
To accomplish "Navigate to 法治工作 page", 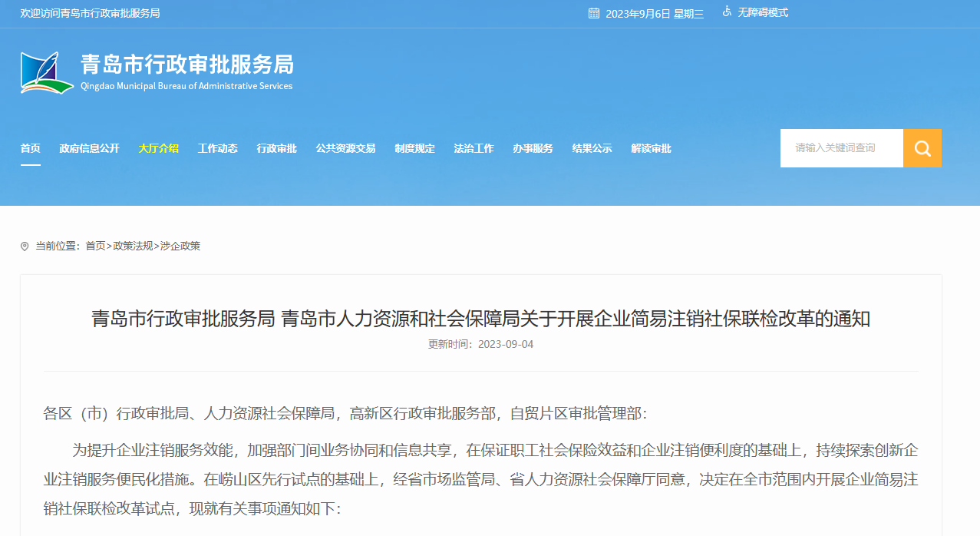I will (474, 149).
